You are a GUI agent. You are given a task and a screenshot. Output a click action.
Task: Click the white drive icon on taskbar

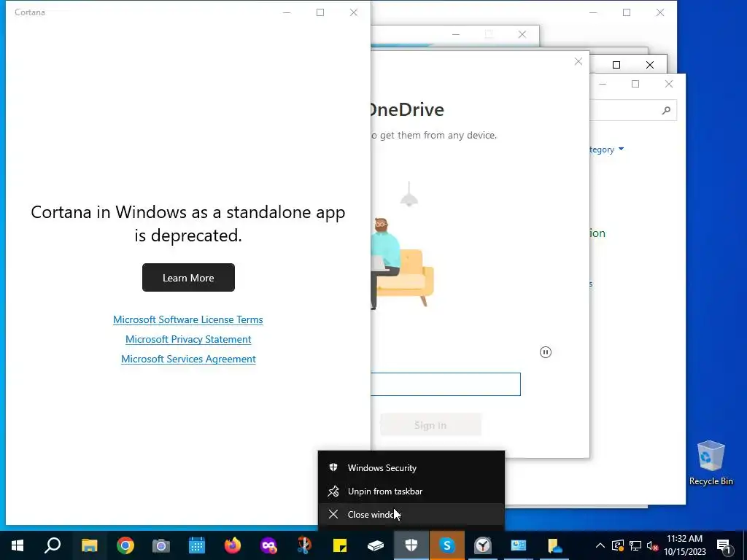click(376, 545)
